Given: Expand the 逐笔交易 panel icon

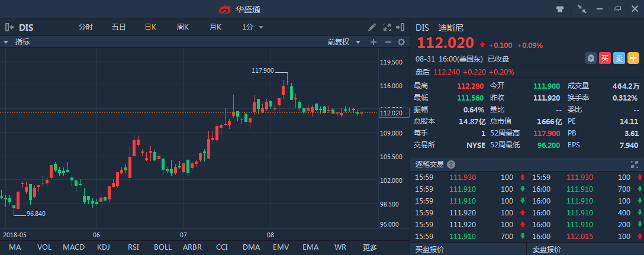Looking at the screenshot, I should click(634, 164).
